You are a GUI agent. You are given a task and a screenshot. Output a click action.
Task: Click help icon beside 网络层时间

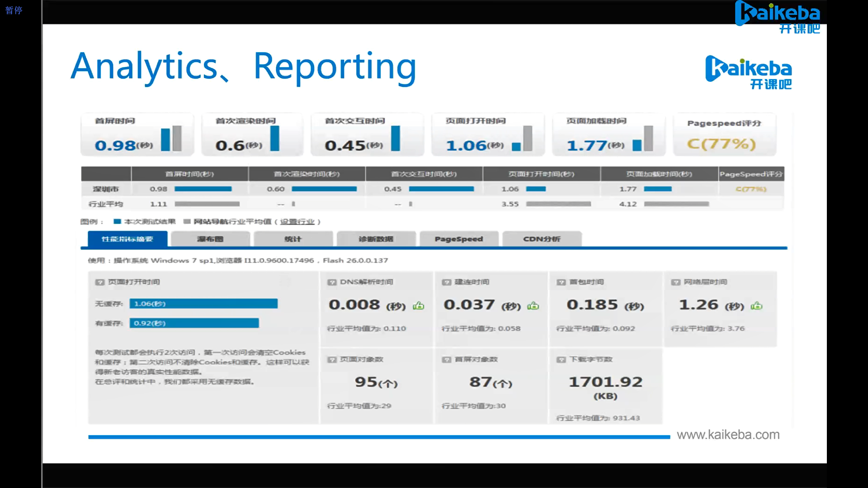[x=675, y=282]
